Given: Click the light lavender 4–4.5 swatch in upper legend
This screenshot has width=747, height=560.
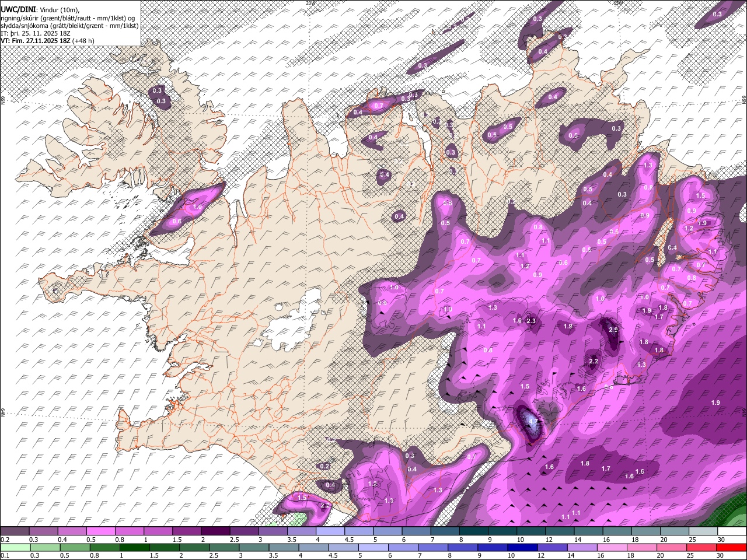Looking at the screenshot, I should pos(330,531).
